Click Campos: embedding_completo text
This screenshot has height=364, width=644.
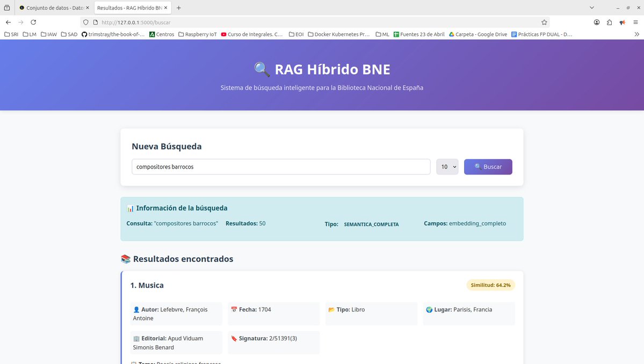465,224
